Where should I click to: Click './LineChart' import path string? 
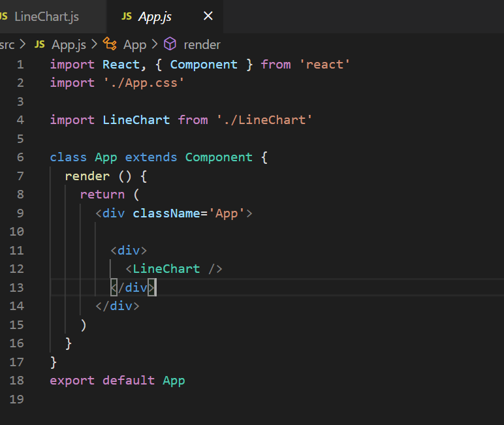coord(264,120)
